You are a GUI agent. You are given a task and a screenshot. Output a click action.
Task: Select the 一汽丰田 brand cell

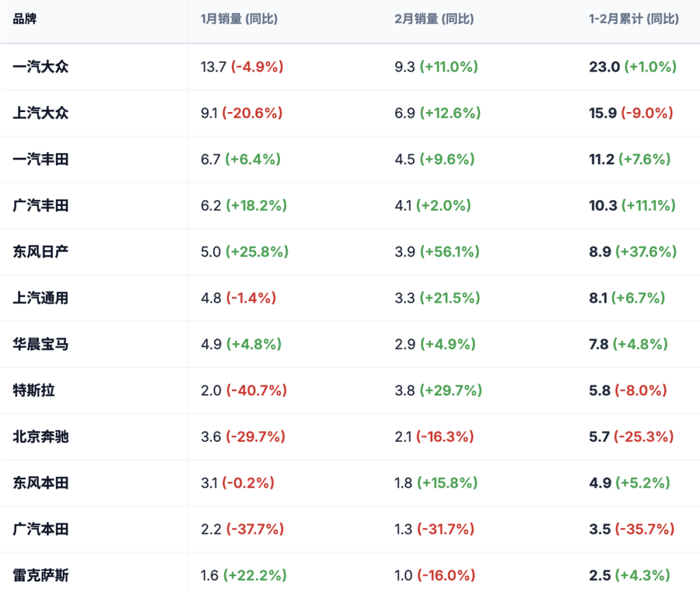pos(41,159)
